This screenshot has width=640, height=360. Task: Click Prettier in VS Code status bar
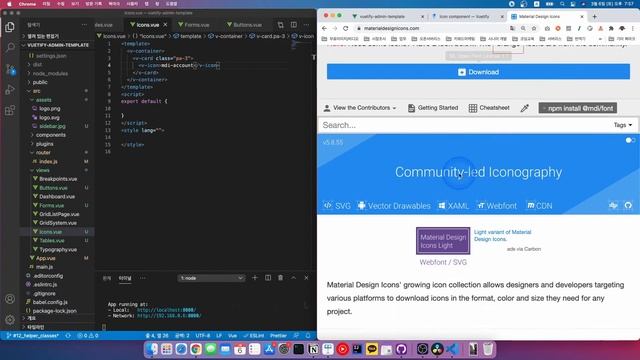[x=278, y=336]
